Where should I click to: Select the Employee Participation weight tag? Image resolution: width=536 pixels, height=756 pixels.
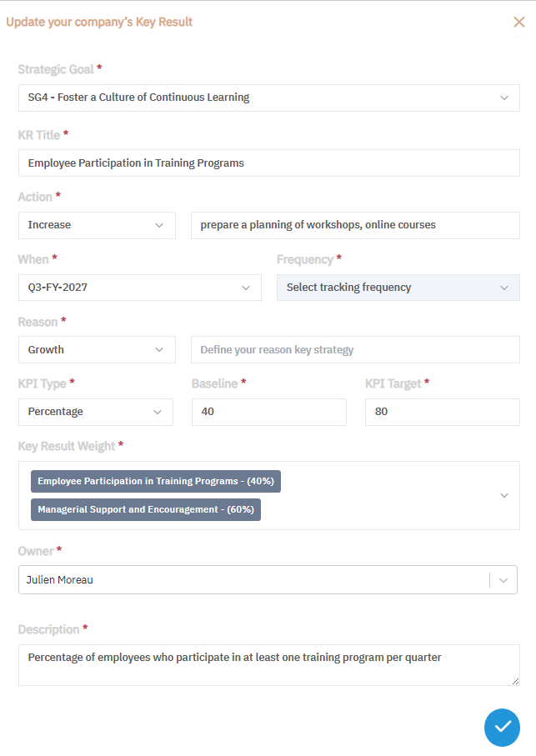[x=156, y=482]
